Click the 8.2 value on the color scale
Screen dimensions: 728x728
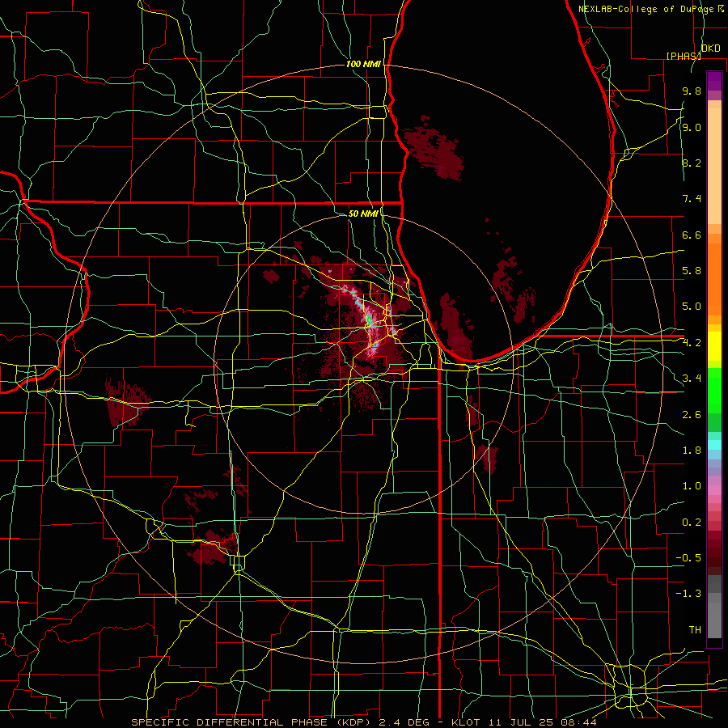click(x=692, y=163)
